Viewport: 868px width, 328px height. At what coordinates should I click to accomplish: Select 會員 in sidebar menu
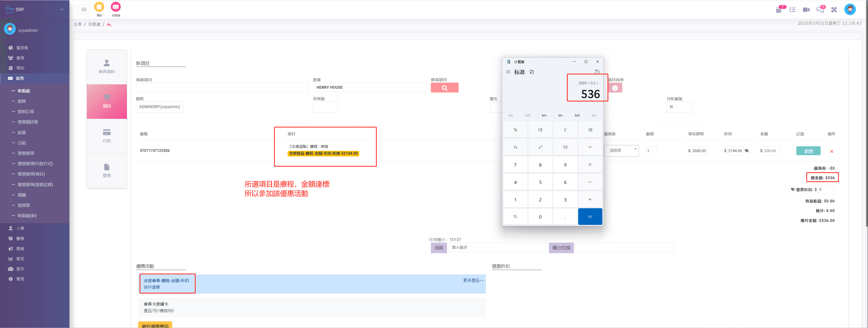(x=20, y=58)
